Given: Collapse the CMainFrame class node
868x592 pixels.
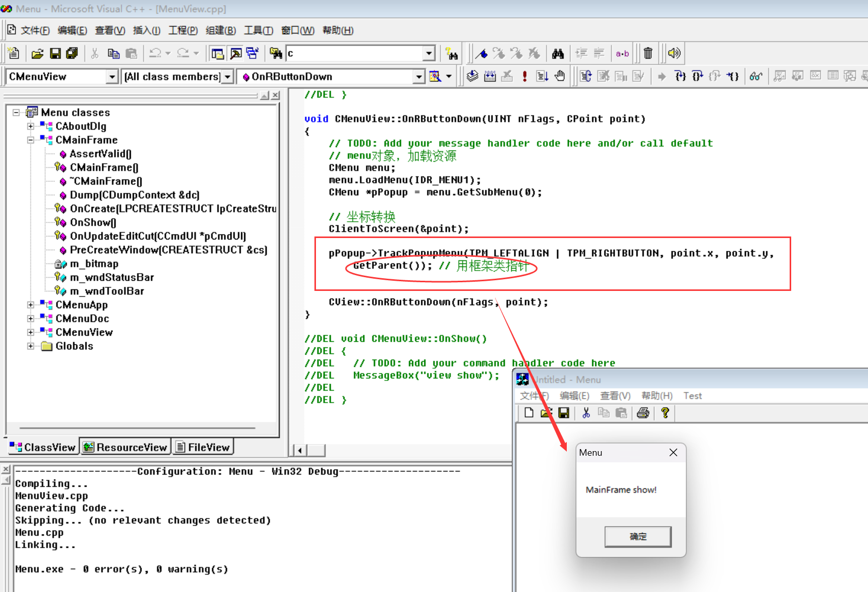Looking at the screenshot, I should click(31, 140).
